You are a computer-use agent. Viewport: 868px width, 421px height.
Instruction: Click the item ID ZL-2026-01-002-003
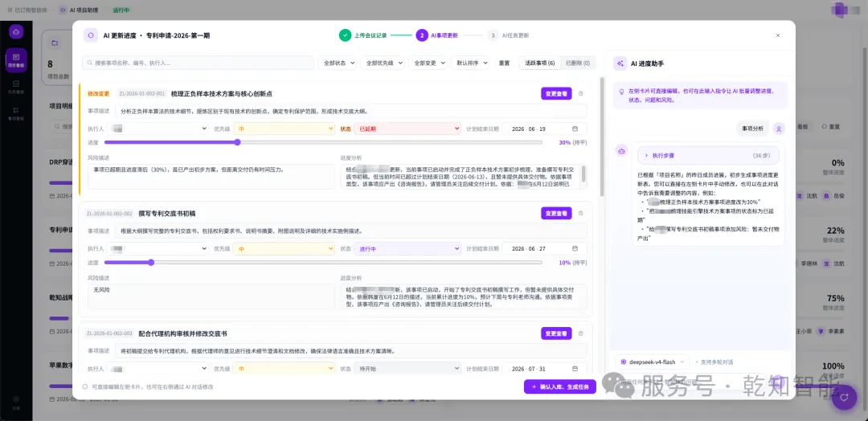pyautogui.click(x=109, y=333)
